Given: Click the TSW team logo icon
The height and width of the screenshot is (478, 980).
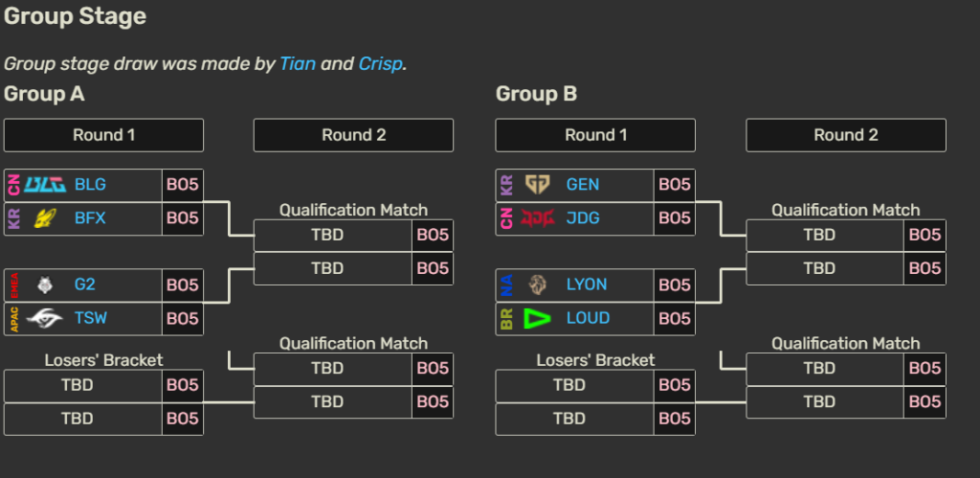Looking at the screenshot, I should pos(45,318).
